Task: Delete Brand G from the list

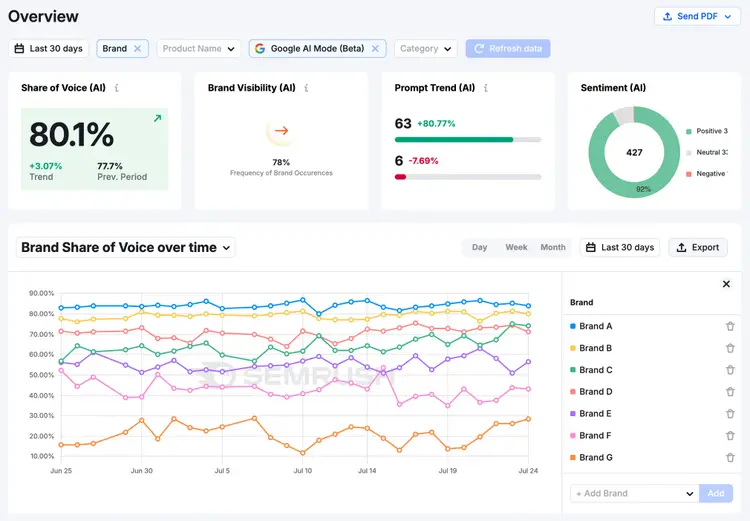Action: click(730, 457)
